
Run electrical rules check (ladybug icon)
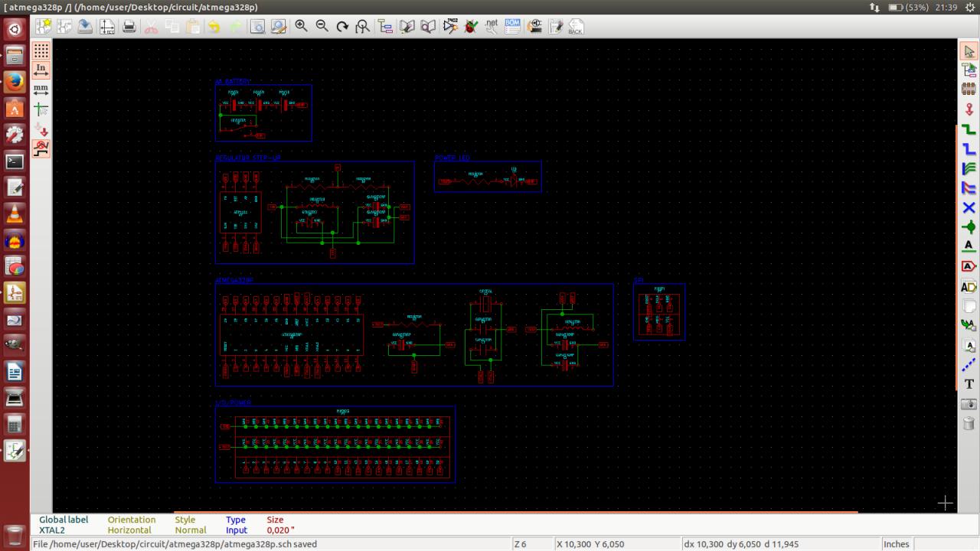pos(471,27)
